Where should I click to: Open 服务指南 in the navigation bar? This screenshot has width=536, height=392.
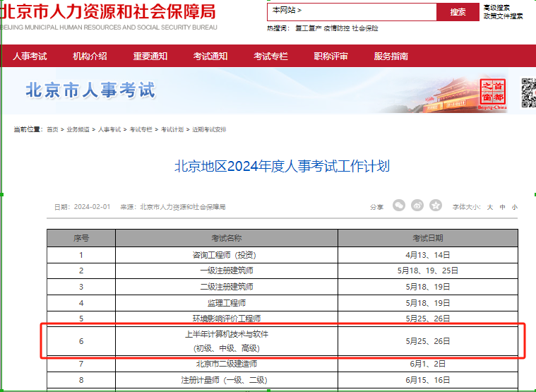(391, 57)
